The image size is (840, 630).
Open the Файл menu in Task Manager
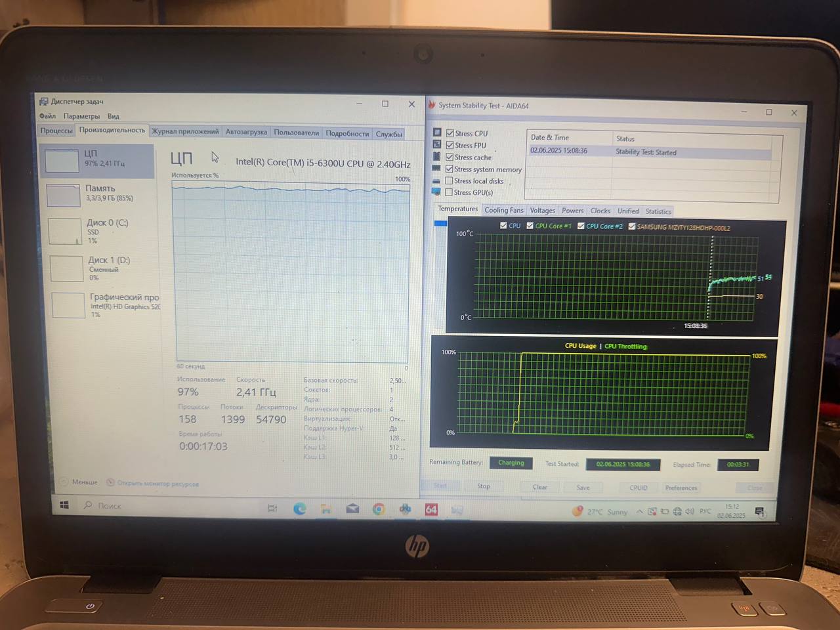point(47,116)
